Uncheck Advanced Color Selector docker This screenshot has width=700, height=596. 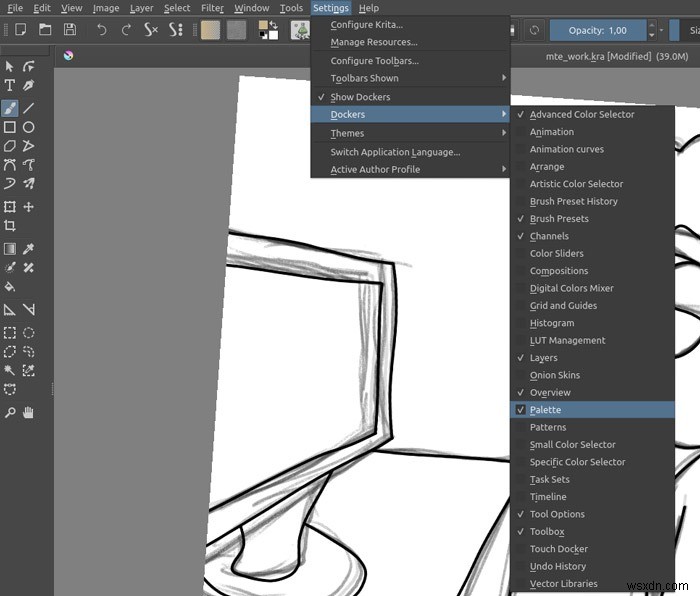[592, 114]
